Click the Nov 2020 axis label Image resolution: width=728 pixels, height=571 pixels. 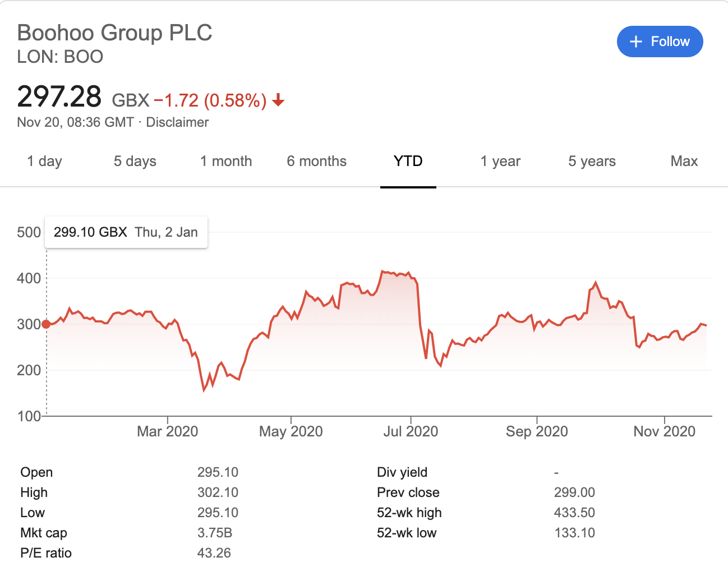(664, 431)
